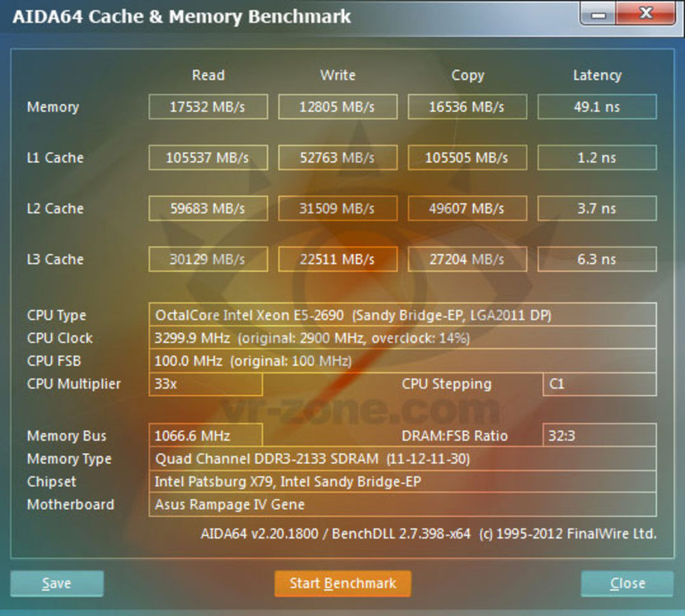Close window using title bar X
The image size is (685, 616).
click(645, 12)
